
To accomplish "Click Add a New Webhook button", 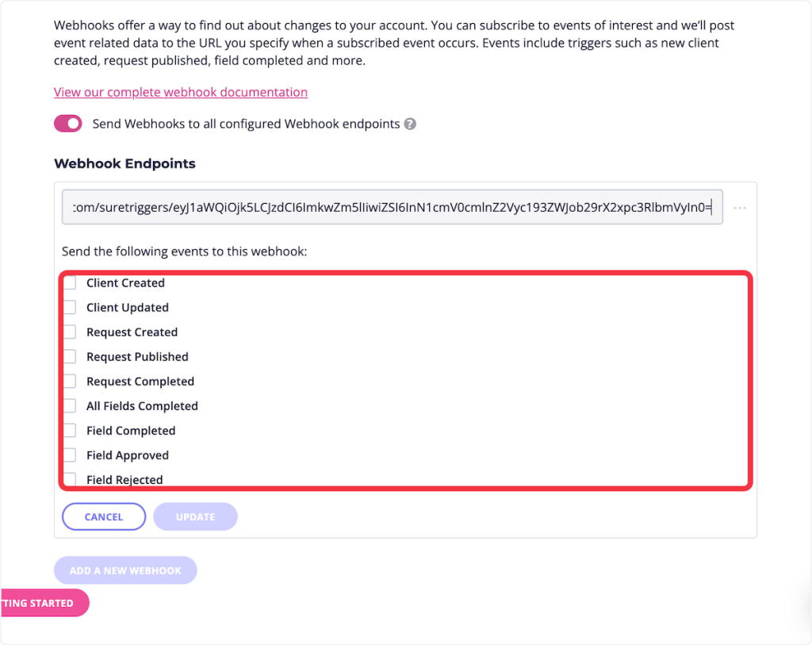I will click(125, 570).
